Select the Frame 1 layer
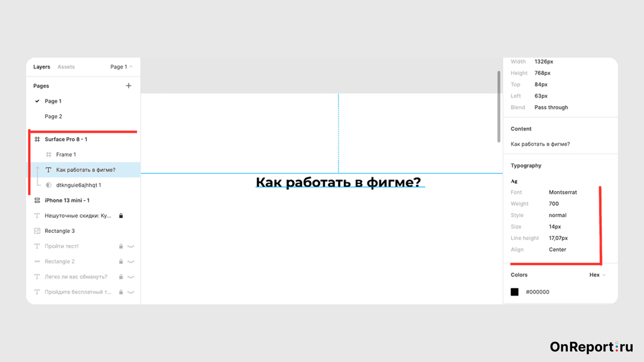 coord(83,155)
